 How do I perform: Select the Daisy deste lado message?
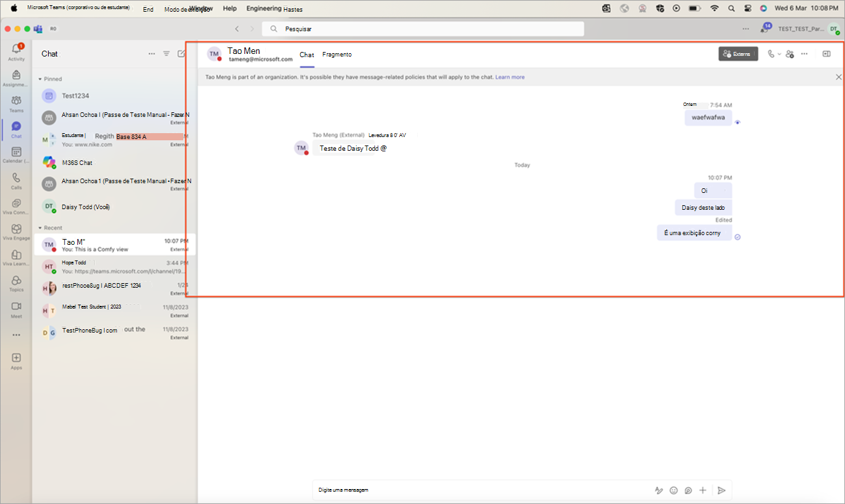coord(703,208)
